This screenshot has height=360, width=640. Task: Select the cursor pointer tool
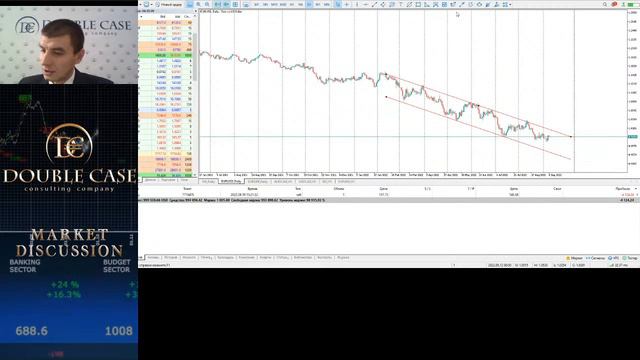click(x=338, y=4)
